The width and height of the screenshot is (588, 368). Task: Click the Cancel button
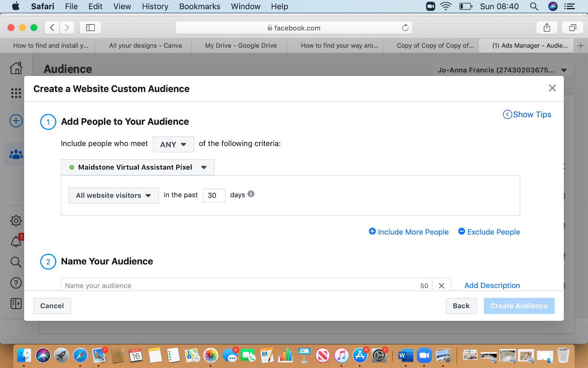pyautogui.click(x=52, y=306)
